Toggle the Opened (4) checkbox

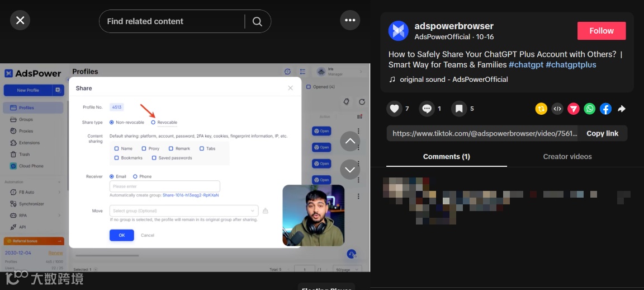(x=309, y=87)
